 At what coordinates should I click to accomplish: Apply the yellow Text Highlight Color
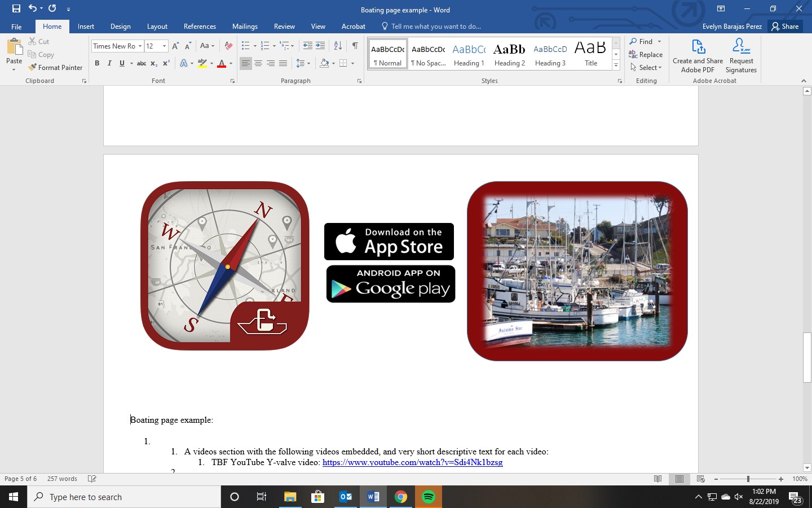202,63
